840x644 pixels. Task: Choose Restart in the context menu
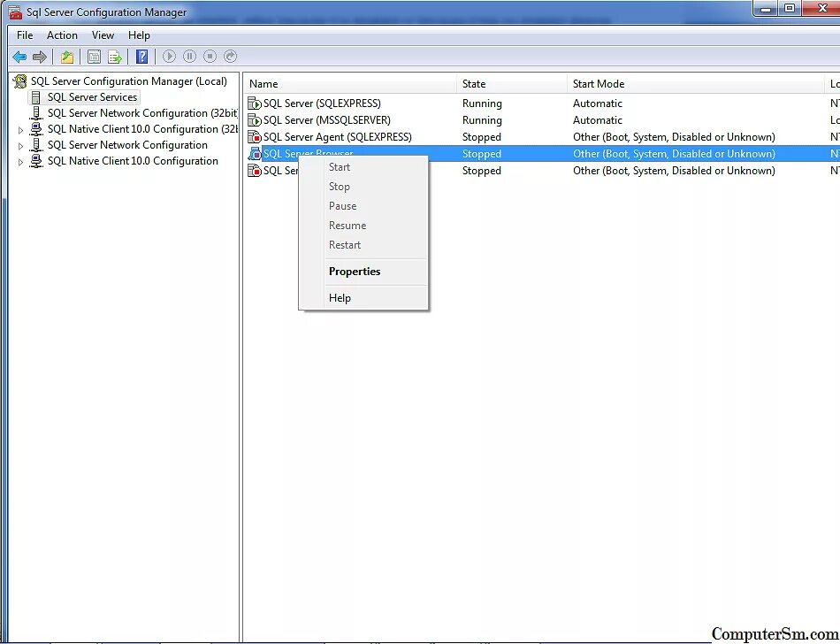click(x=345, y=245)
